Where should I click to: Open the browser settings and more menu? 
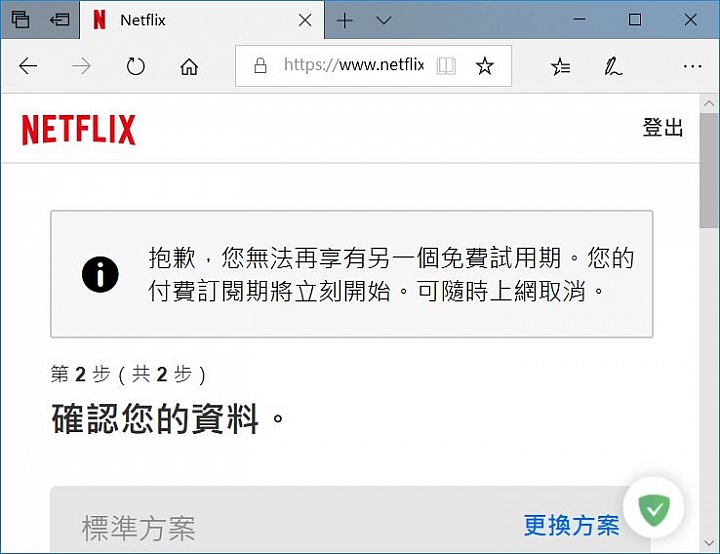692,67
